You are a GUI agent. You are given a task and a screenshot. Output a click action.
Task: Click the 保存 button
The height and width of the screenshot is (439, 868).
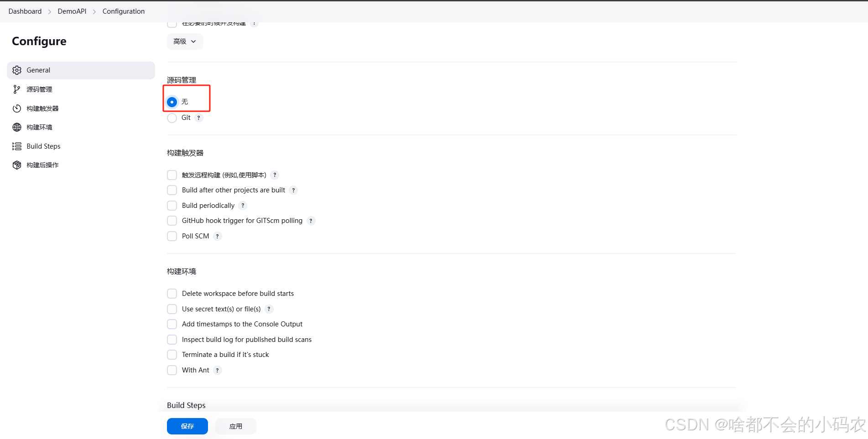point(187,426)
